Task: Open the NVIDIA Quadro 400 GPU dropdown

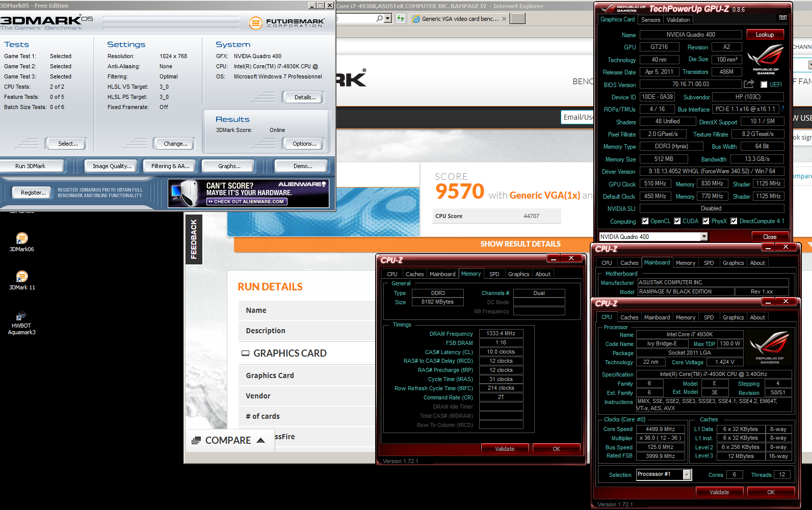Action: coord(704,236)
